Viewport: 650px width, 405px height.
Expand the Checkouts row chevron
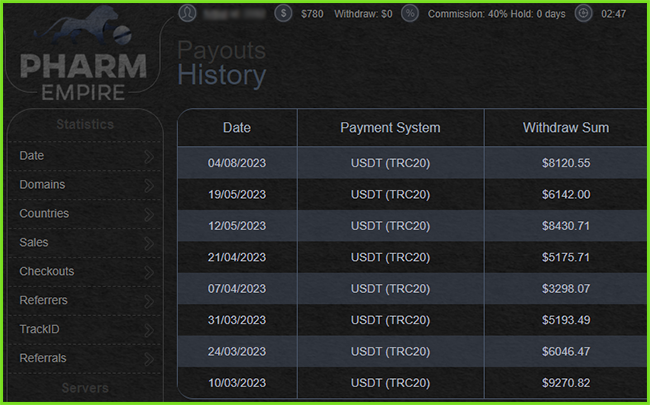tap(148, 272)
